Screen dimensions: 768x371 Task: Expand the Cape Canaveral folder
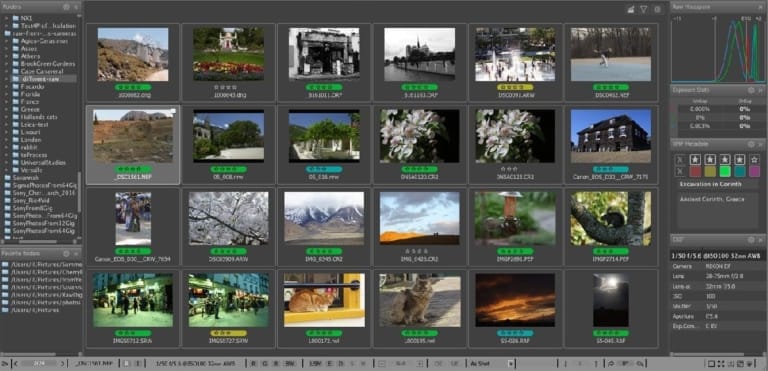click(6, 72)
